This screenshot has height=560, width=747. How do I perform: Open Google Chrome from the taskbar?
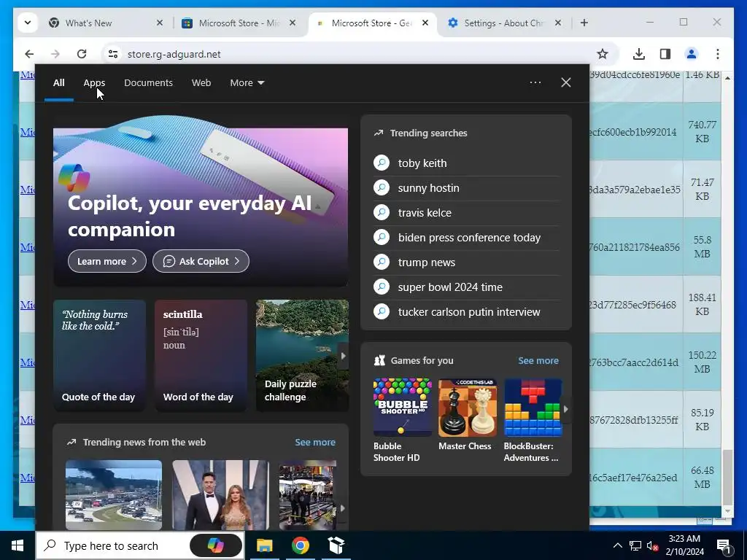tap(300, 545)
